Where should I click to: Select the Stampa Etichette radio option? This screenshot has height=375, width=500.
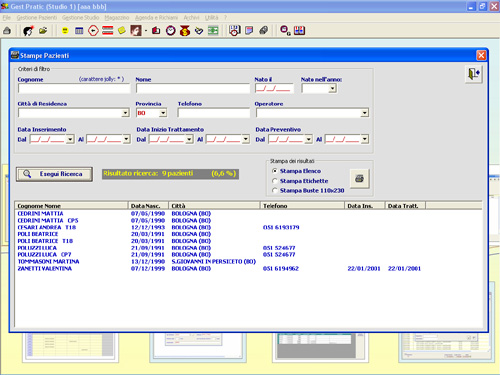[275, 181]
